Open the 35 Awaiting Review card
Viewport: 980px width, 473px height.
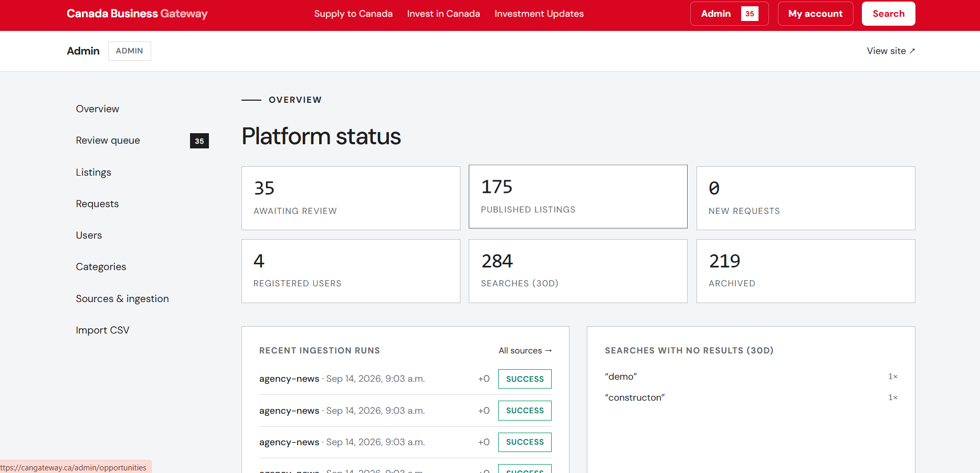351,198
